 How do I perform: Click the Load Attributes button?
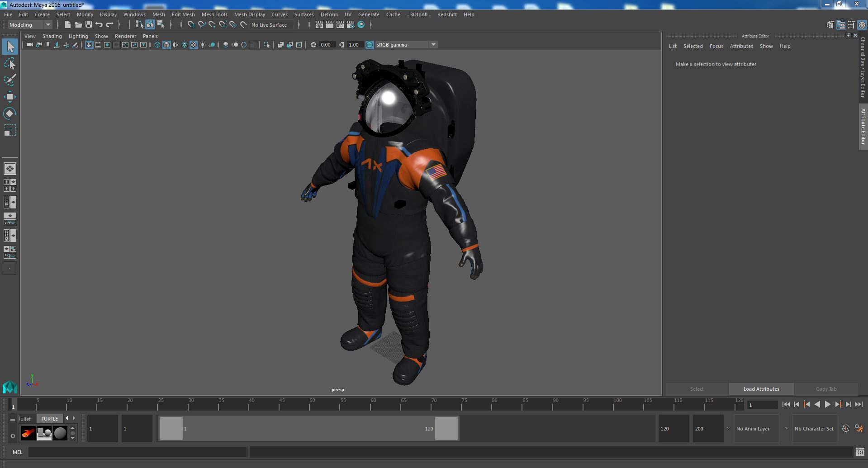(761, 389)
